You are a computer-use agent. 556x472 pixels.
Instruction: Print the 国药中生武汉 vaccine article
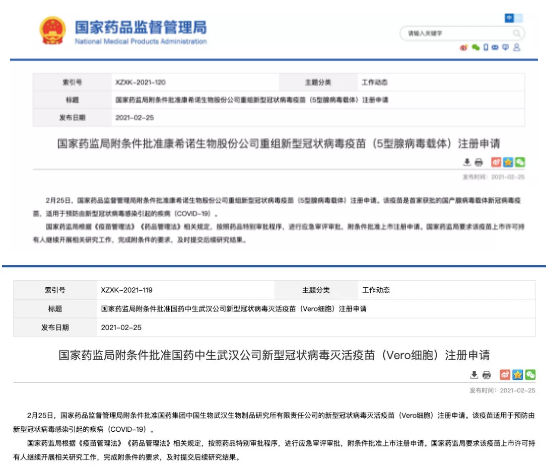click(x=486, y=375)
